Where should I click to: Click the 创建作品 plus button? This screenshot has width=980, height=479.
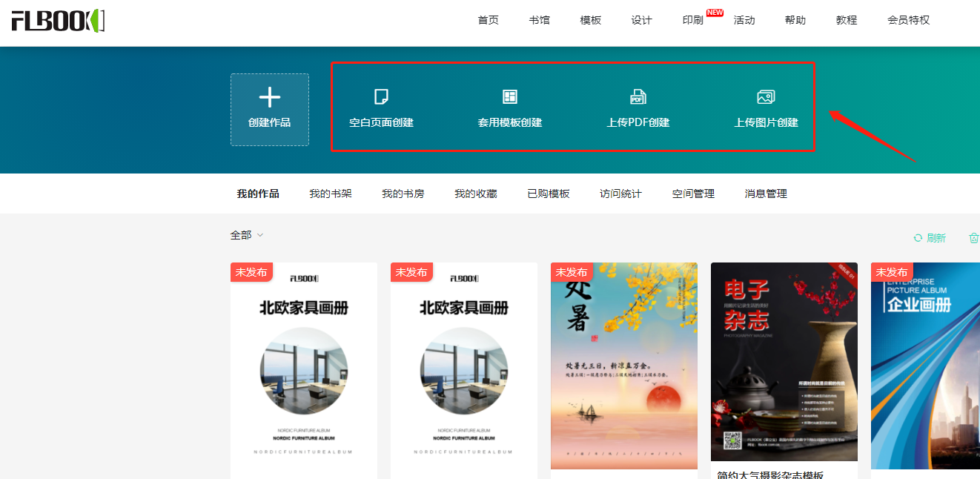270,110
